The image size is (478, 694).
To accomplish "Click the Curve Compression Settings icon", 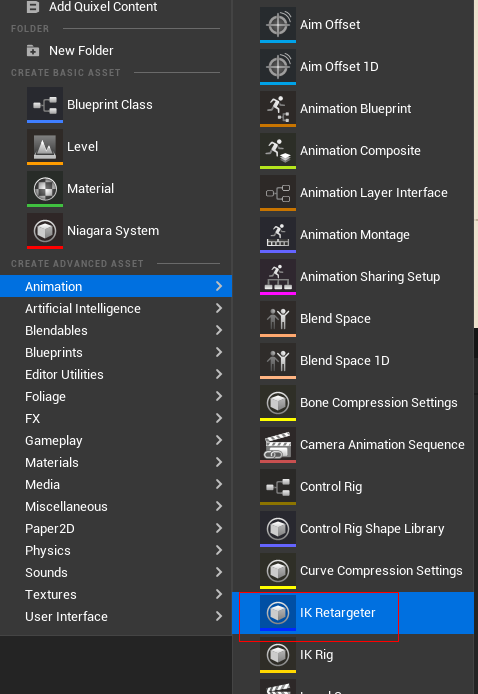I will (x=278, y=571).
